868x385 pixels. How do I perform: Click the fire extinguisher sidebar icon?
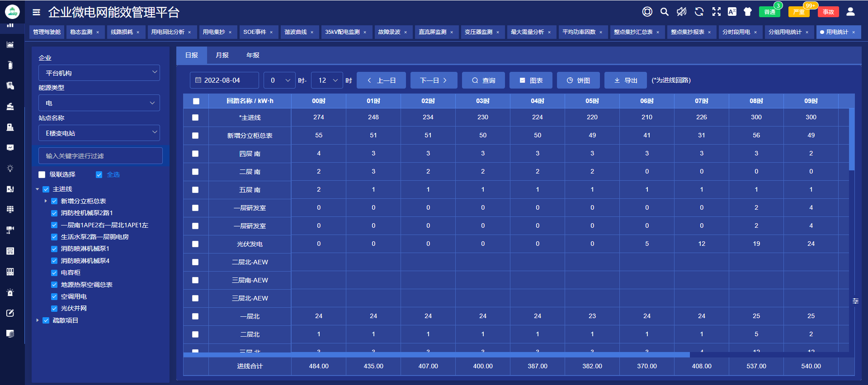tap(10, 65)
